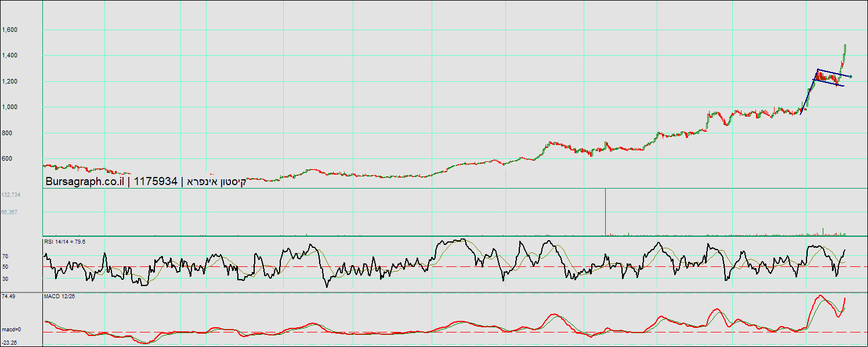Click the 1,200 price axis label
Image resolution: width=868 pixels, height=347 pixels.
10,81
